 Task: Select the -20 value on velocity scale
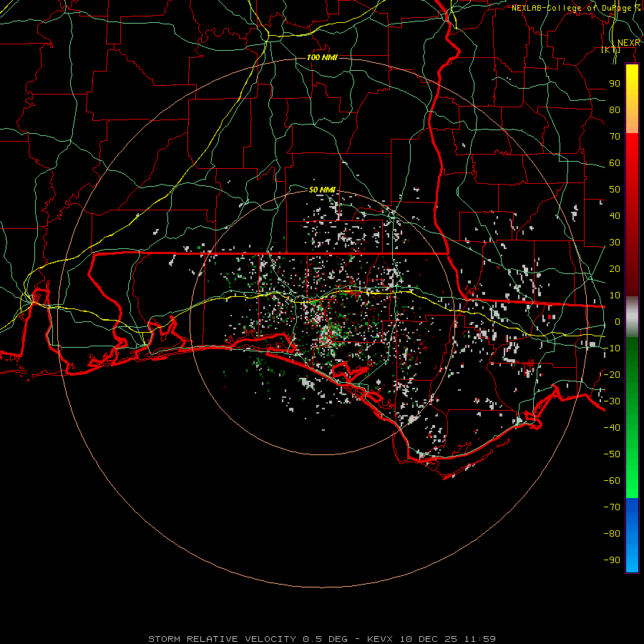tap(612, 375)
